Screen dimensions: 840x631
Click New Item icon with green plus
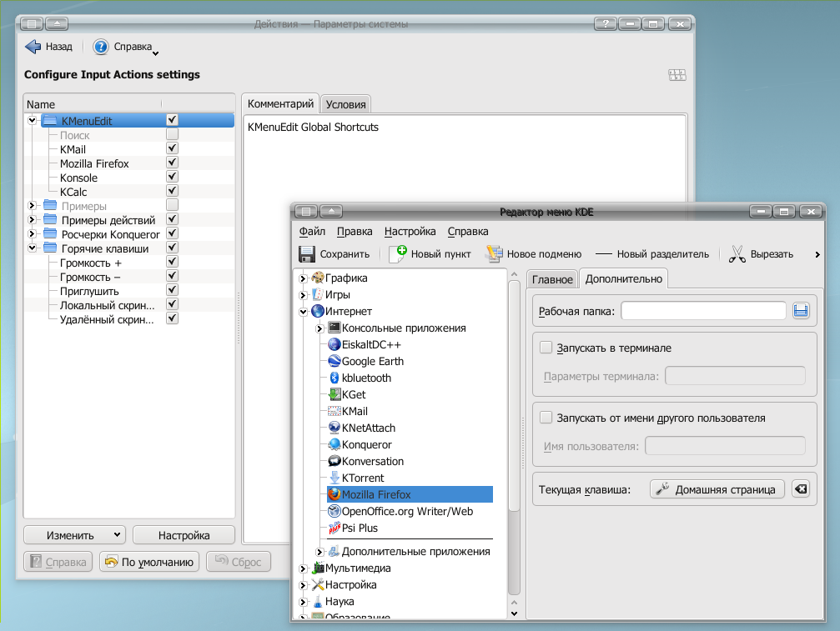pos(398,254)
